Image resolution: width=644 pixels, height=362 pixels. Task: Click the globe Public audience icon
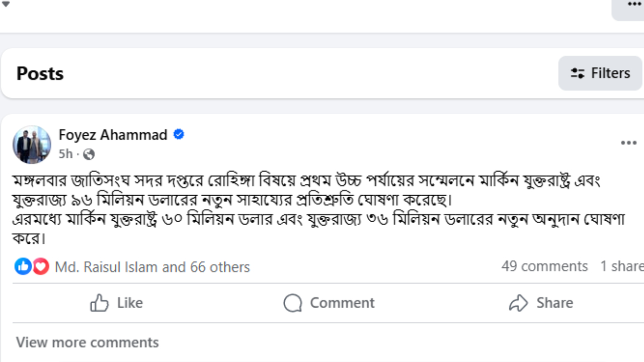(89, 154)
